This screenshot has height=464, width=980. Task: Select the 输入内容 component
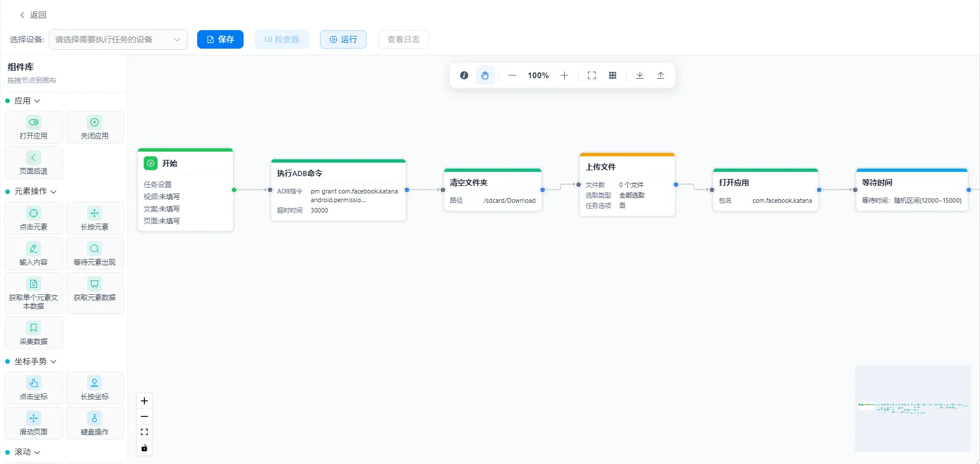click(34, 254)
